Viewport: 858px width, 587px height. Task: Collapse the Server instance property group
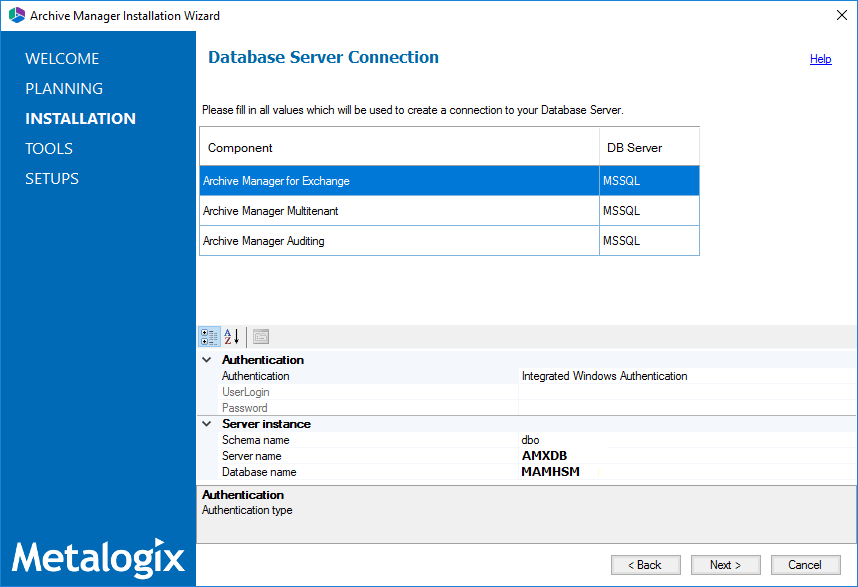click(x=207, y=424)
